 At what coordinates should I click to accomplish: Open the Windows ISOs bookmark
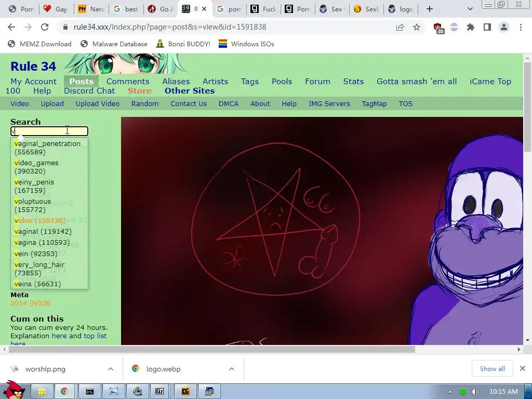(x=246, y=44)
